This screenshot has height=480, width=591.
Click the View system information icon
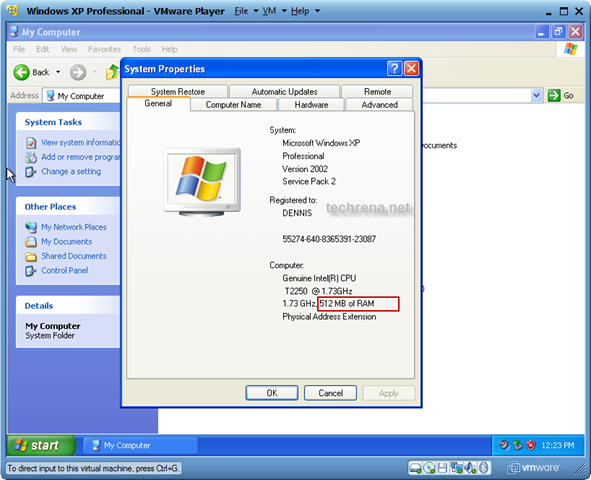click(x=31, y=143)
